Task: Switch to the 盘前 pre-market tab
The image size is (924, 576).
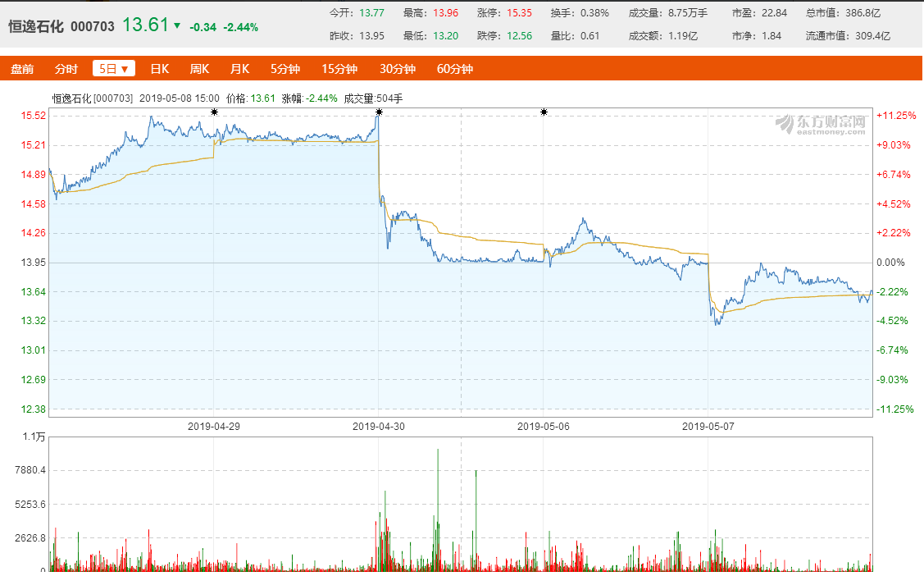Action: (x=22, y=69)
